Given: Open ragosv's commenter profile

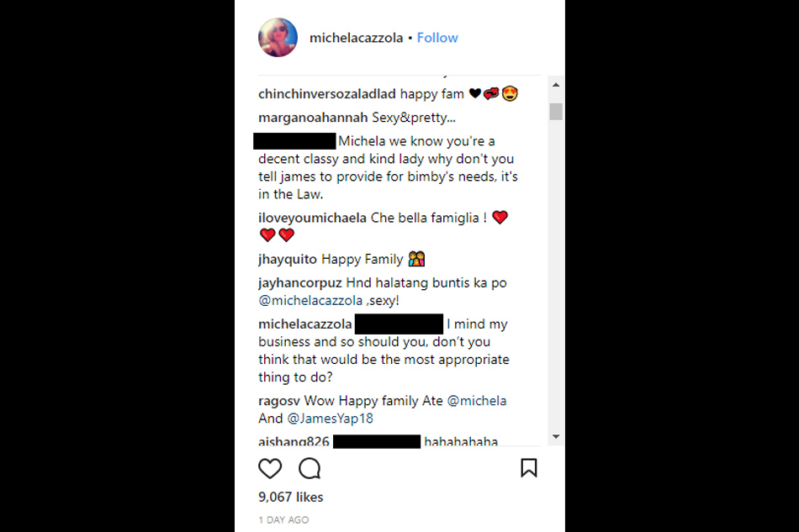Looking at the screenshot, I should pyautogui.click(x=278, y=401).
